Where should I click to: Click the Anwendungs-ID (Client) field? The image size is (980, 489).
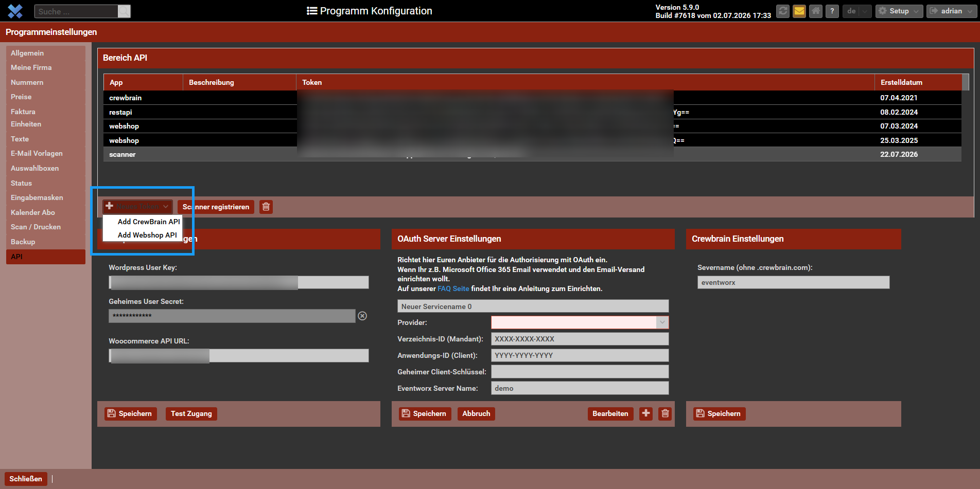pos(580,355)
